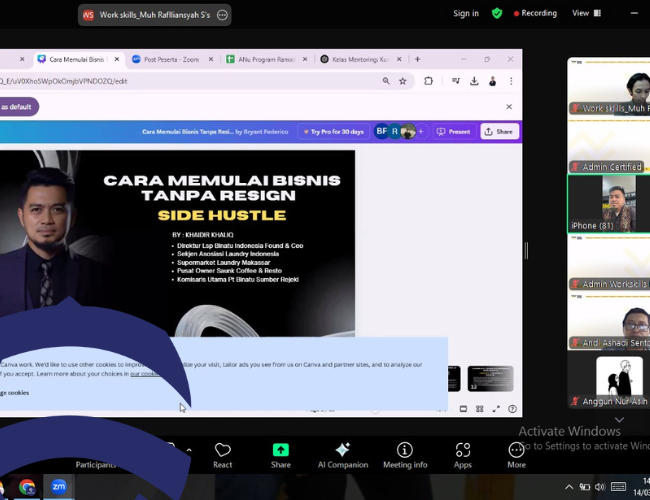Viewport: 650px width, 500px height.
Task: Switch to Post Peserta - Zoom tab
Action: pyautogui.click(x=171, y=59)
